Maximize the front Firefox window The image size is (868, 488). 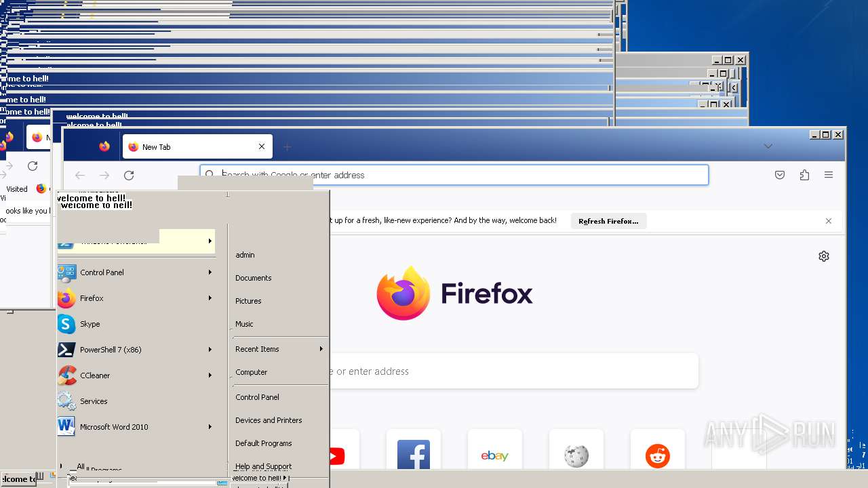825,135
